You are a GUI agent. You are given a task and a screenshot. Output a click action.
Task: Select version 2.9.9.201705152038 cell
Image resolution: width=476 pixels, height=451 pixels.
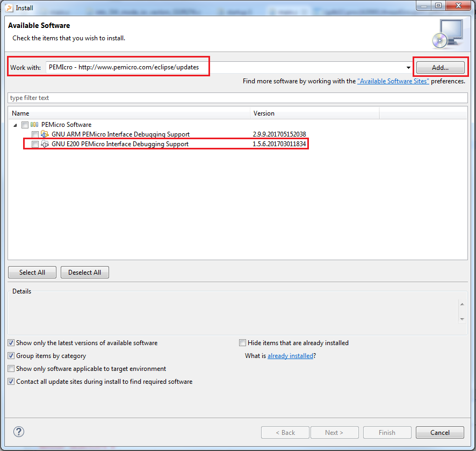[x=279, y=134]
